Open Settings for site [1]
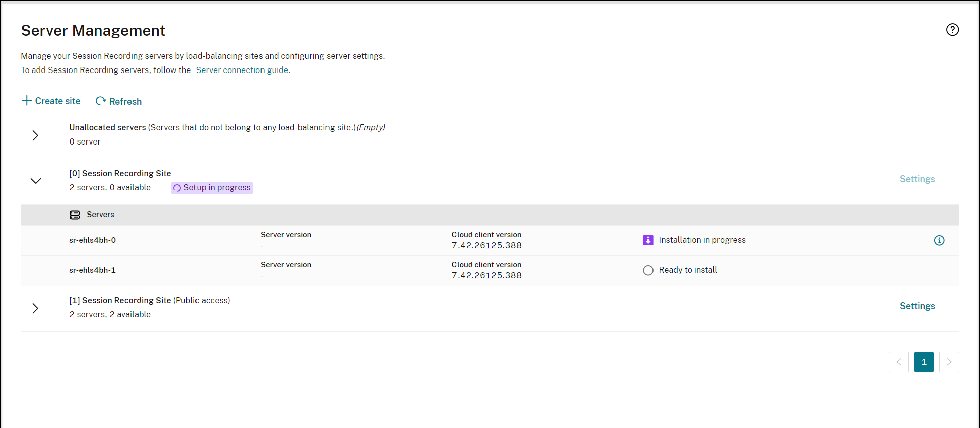The height and width of the screenshot is (428, 980). click(917, 306)
